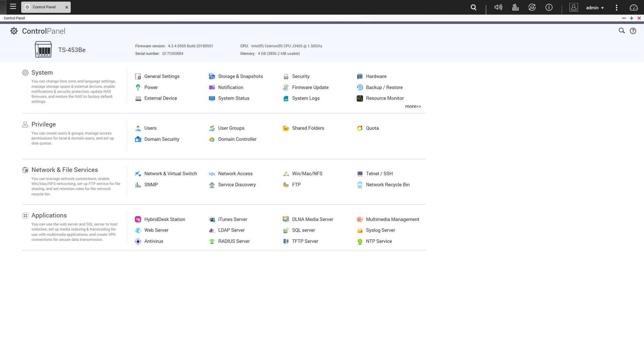Viewport: 644px width, 360px height.
Task: Click the more>> link under System
Action: click(x=413, y=107)
